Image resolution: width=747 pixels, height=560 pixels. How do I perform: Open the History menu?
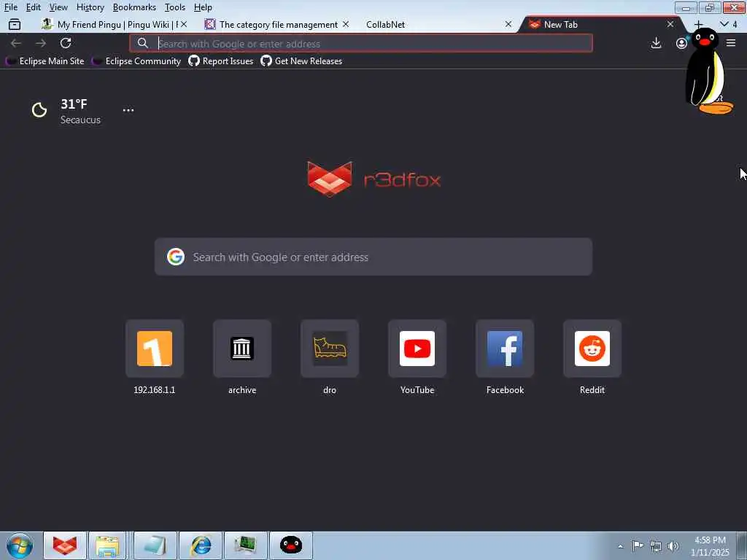pos(90,7)
